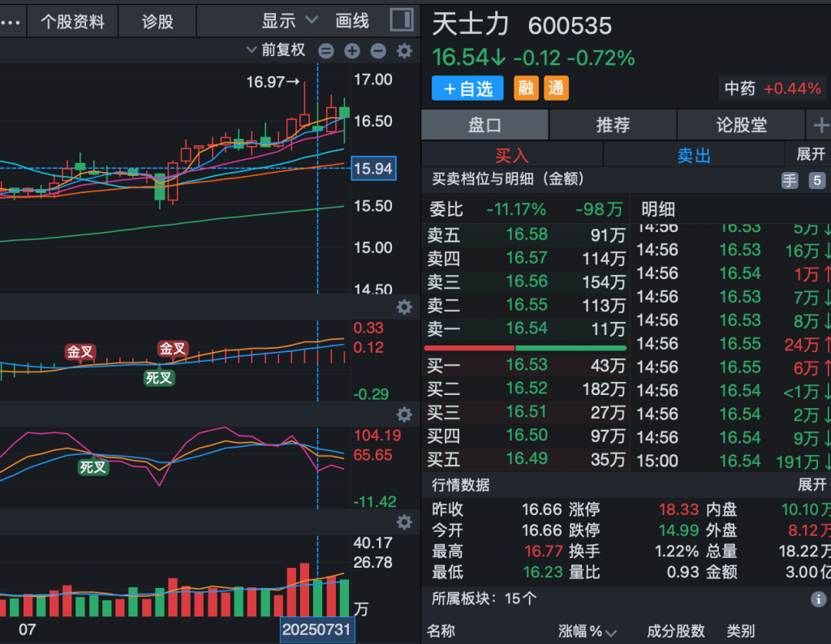Viewport: 831px width, 644px height.
Task: Sort the list by 涨幅% column
Action: tap(588, 631)
